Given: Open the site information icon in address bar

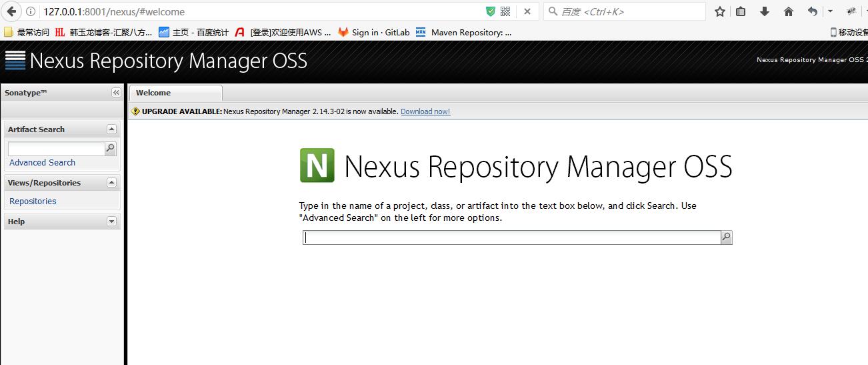Looking at the screenshot, I should click(31, 11).
